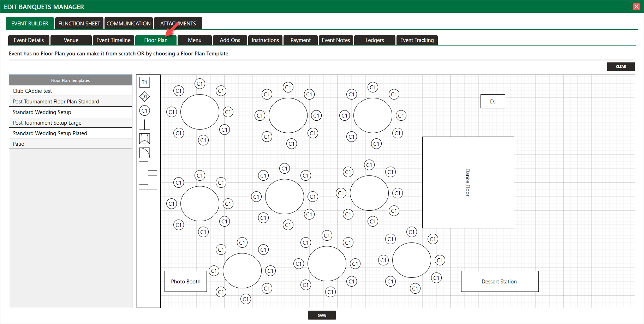644x324 pixels.
Task: Choose the single door arc tool
Action: [144, 153]
